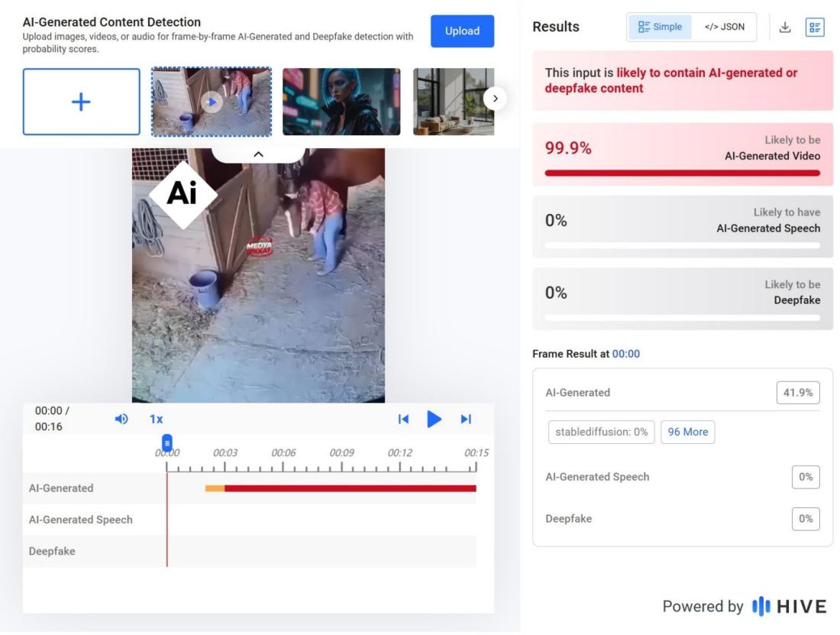Mute the video volume speaker icon
The image size is (840, 635).
(x=121, y=419)
